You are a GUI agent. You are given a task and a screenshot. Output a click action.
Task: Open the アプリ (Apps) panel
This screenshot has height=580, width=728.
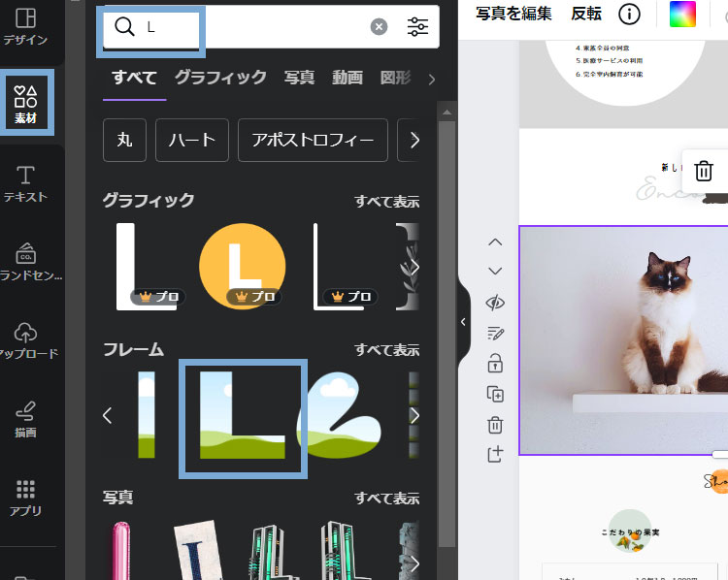[x=25, y=499]
